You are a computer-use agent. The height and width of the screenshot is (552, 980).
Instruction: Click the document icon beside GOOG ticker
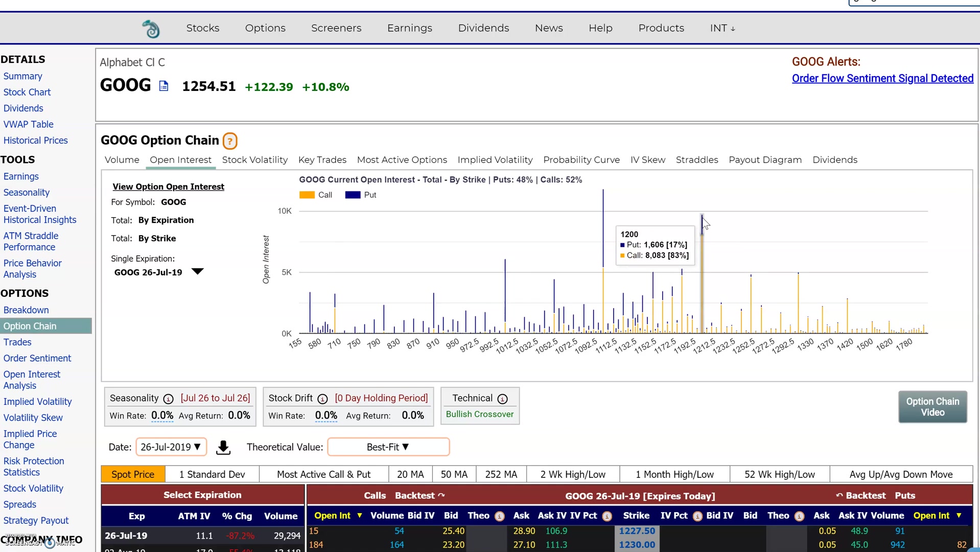pos(164,86)
